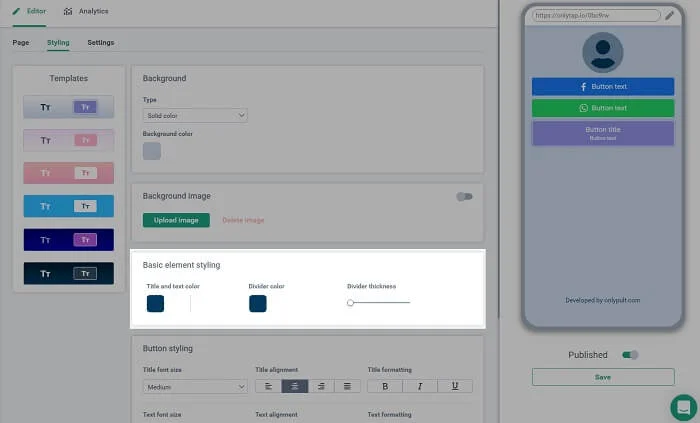Open the Title font size dropdown

(x=195, y=386)
